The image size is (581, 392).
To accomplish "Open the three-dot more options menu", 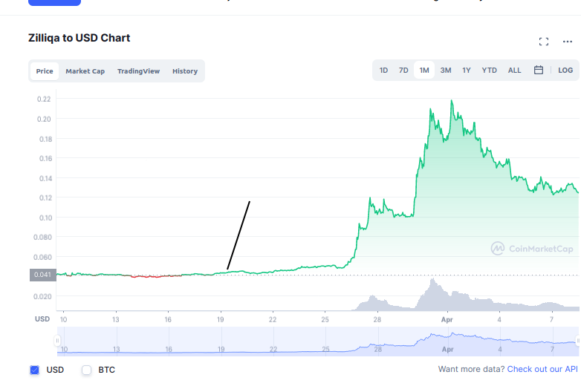I will click(568, 42).
